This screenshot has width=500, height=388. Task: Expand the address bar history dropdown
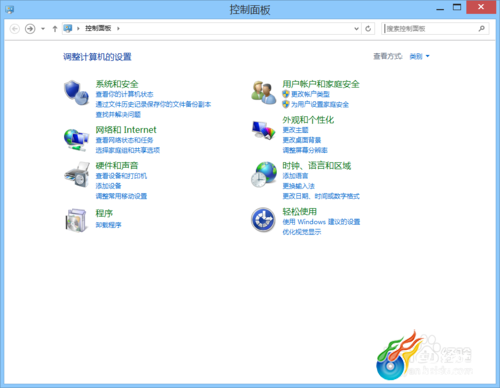tap(356, 29)
